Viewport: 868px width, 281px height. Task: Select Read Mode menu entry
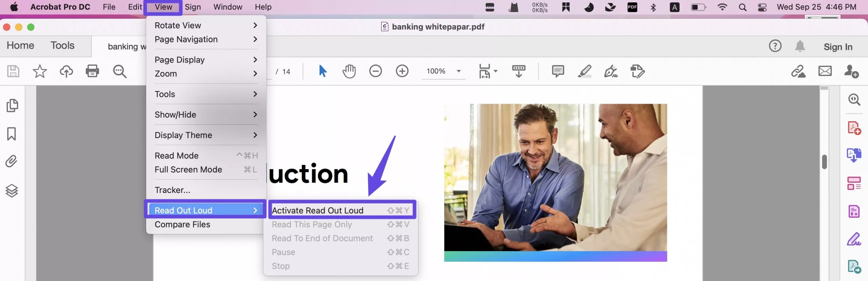pyautogui.click(x=206, y=156)
